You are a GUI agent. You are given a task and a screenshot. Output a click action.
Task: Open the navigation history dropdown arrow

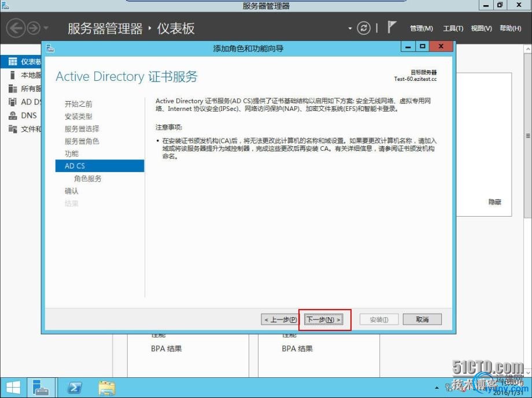(x=46, y=28)
